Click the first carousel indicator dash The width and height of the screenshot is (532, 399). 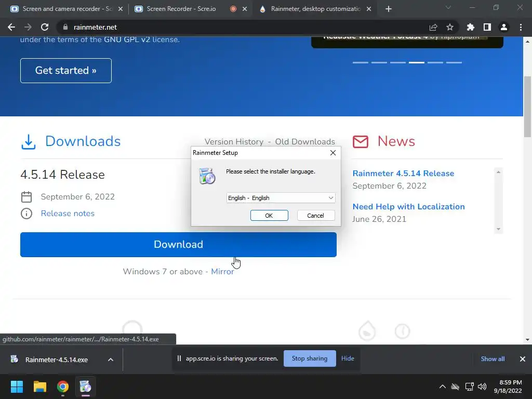(361, 62)
